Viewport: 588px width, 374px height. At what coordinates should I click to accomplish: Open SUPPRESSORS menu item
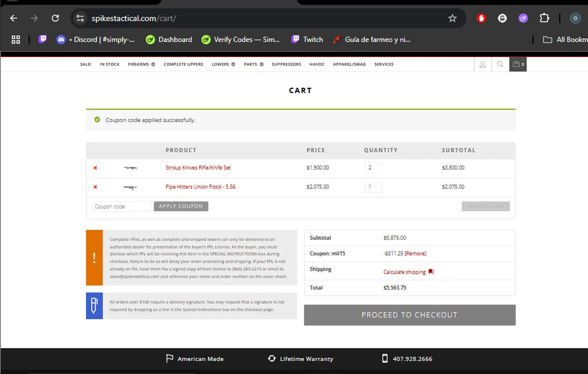(x=287, y=64)
